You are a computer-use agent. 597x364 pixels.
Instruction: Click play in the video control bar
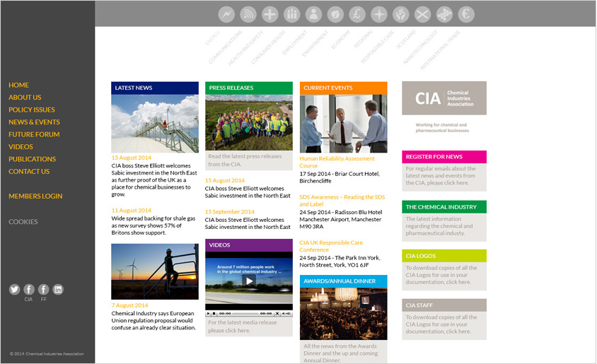(x=208, y=314)
